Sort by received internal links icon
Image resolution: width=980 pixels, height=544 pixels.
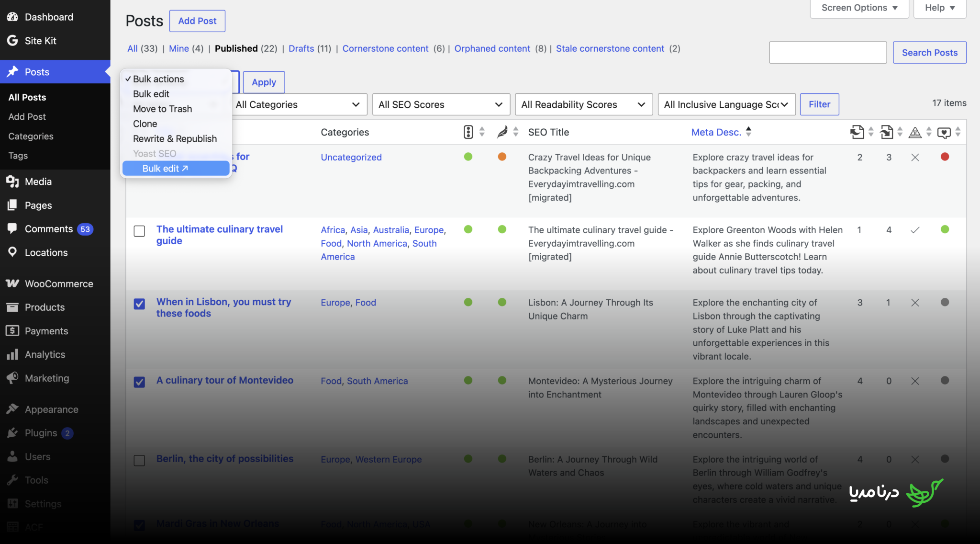click(886, 132)
